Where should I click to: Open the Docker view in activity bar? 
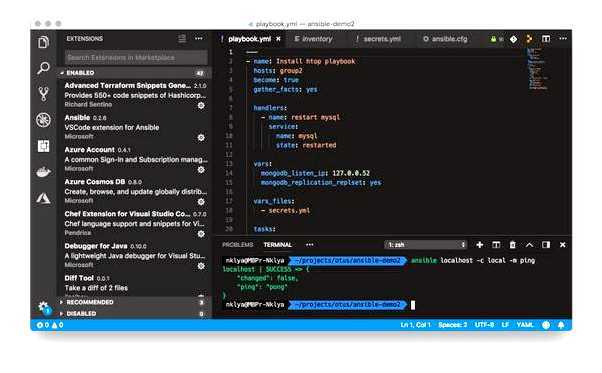click(x=43, y=172)
